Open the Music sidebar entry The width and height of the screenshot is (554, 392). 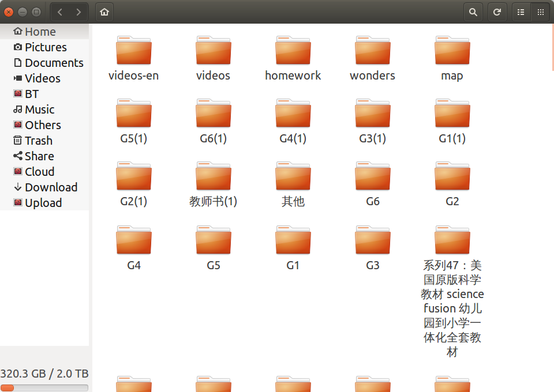(38, 109)
